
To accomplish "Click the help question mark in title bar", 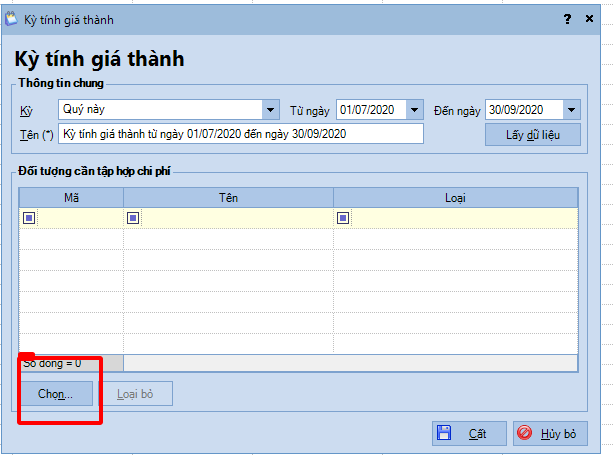I will point(567,18).
